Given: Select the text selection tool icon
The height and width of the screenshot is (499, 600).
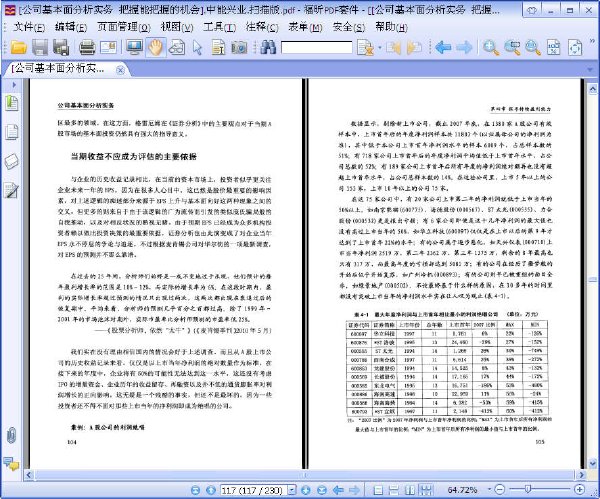Looking at the screenshot, I should (x=218, y=48).
